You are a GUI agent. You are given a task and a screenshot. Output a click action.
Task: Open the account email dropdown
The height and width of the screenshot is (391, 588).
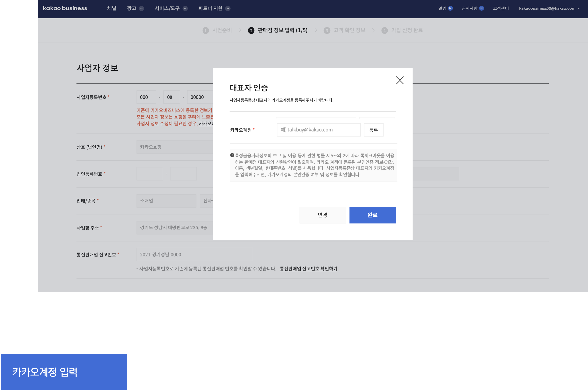coord(549,8)
